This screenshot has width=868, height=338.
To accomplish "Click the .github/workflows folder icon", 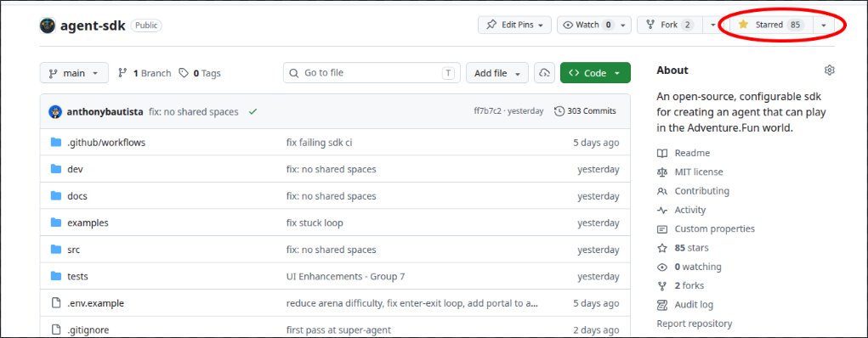I will [55, 142].
